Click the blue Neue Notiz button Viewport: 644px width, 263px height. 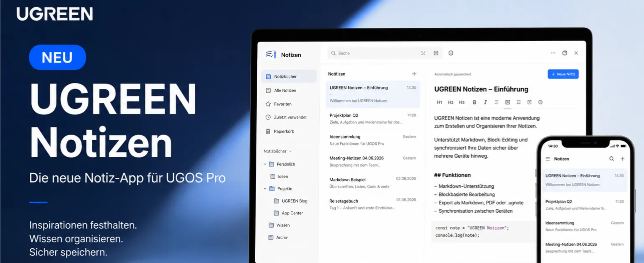click(563, 74)
